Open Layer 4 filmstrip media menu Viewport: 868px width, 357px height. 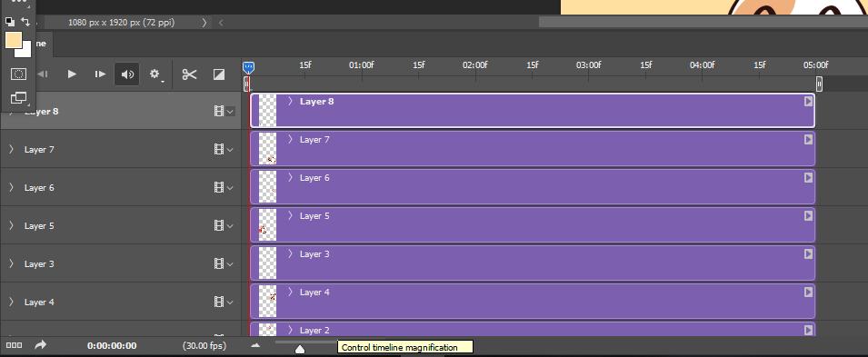224,302
